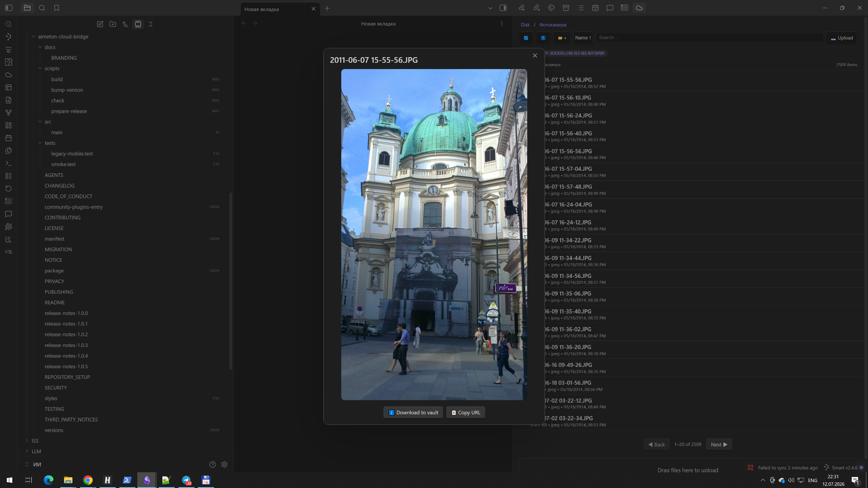This screenshot has width=868, height=488.
Task: Collapse all folders in explorer
Action: pyautogui.click(x=151, y=24)
